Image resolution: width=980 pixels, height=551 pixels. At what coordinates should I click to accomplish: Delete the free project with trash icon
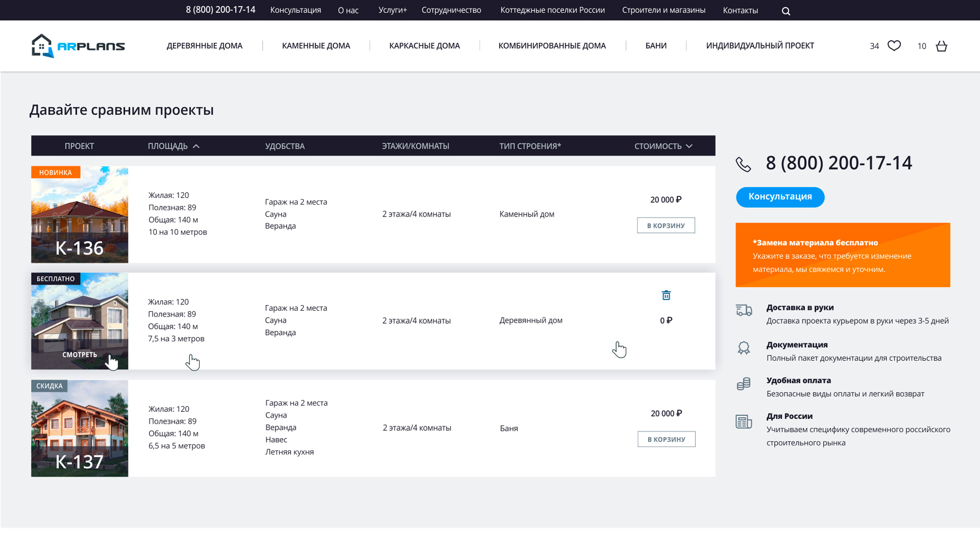(x=666, y=295)
